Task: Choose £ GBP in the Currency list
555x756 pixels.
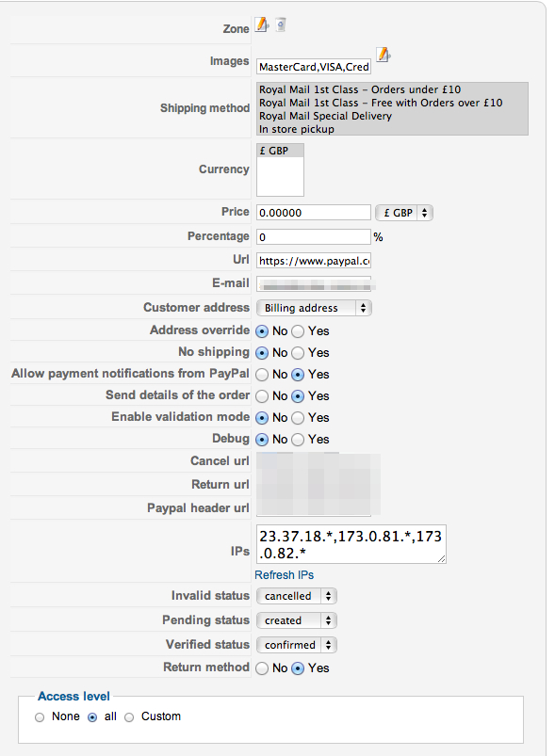Action: [280, 151]
